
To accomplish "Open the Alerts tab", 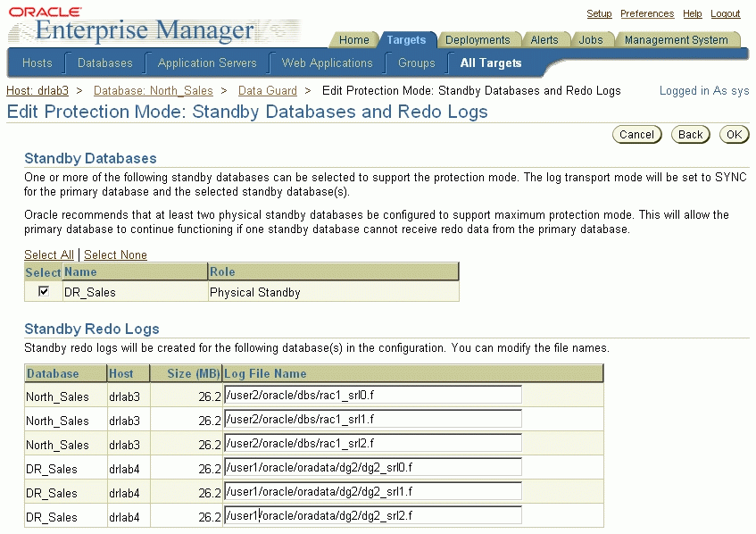I will point(546,40).
